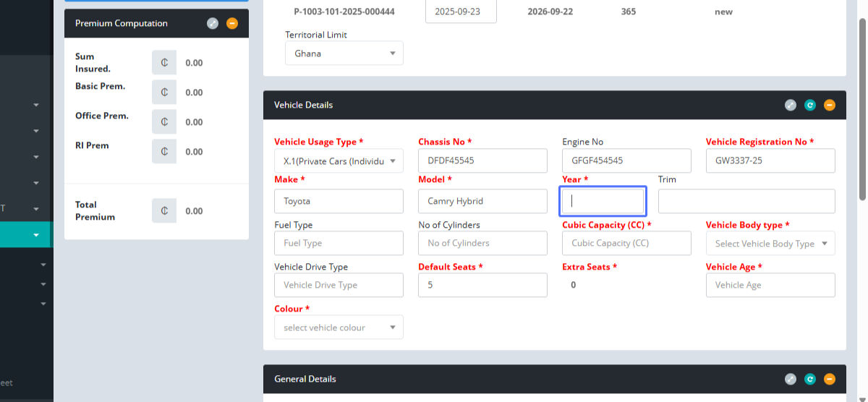
Task: Reload the General Details panel
Action: pyautogui.click(x=810, y=379)
